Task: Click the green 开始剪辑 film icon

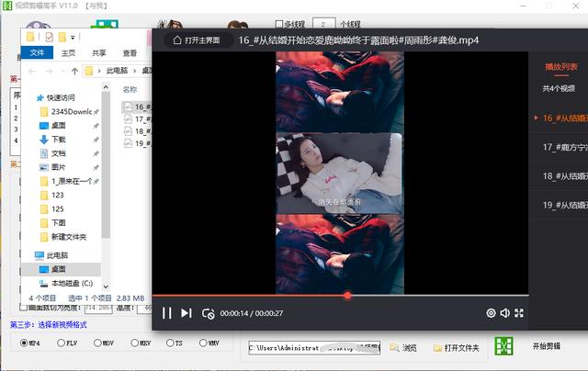Action: coord(503,346)
